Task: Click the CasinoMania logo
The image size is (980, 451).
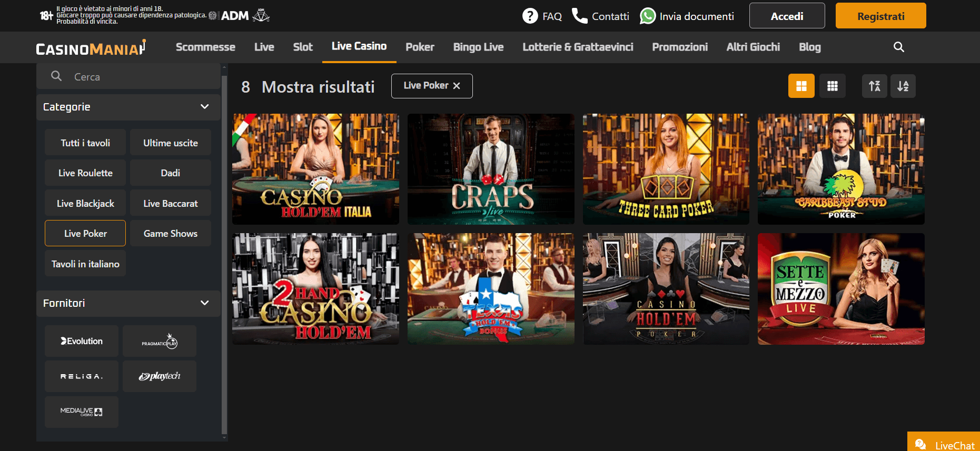Action: 91,48
